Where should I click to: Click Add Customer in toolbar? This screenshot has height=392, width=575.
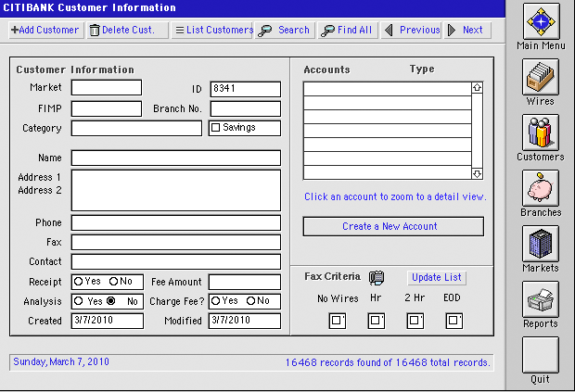pos(46,30)
